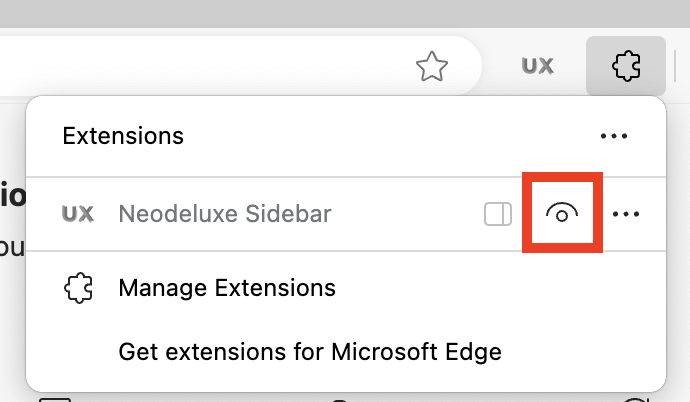Close the menu via the Extensions puzzle button

tap(626, 66)
